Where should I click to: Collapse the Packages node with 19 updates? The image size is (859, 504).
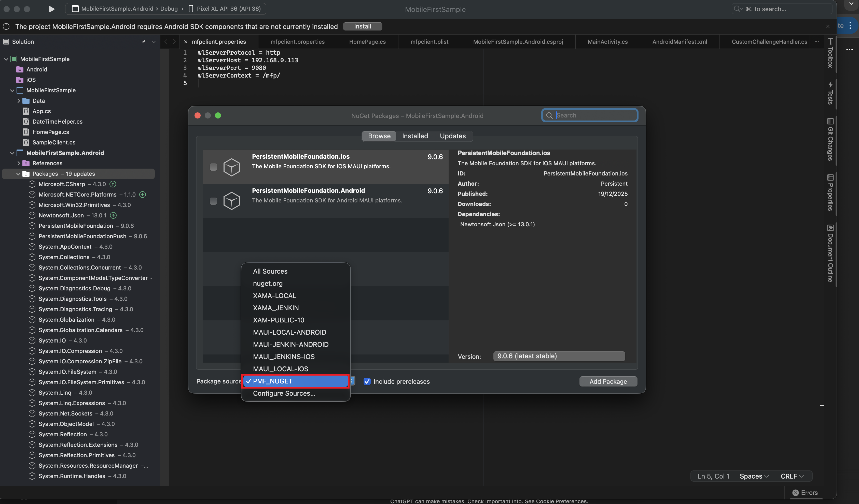[x=18, y=174]
